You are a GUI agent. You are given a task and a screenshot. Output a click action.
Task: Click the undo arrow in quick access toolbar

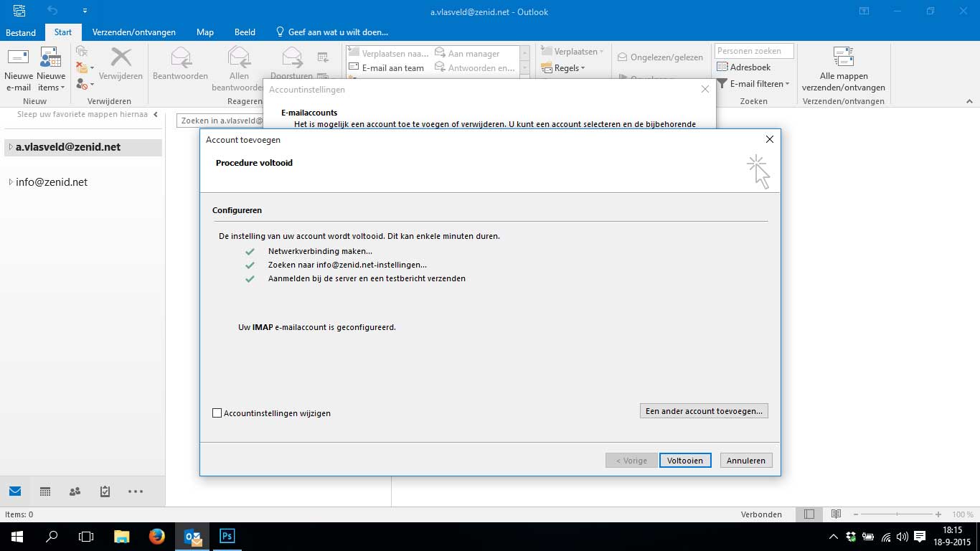coord(52,11)
